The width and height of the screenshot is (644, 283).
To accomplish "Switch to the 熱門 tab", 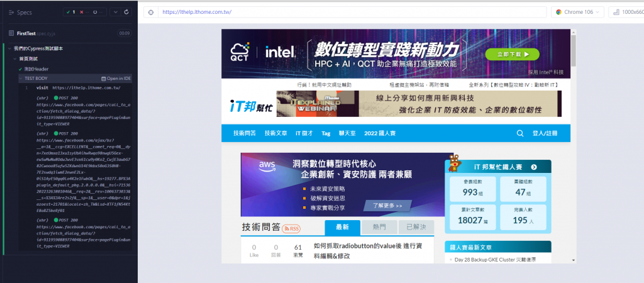I will (x=379, y=227).
